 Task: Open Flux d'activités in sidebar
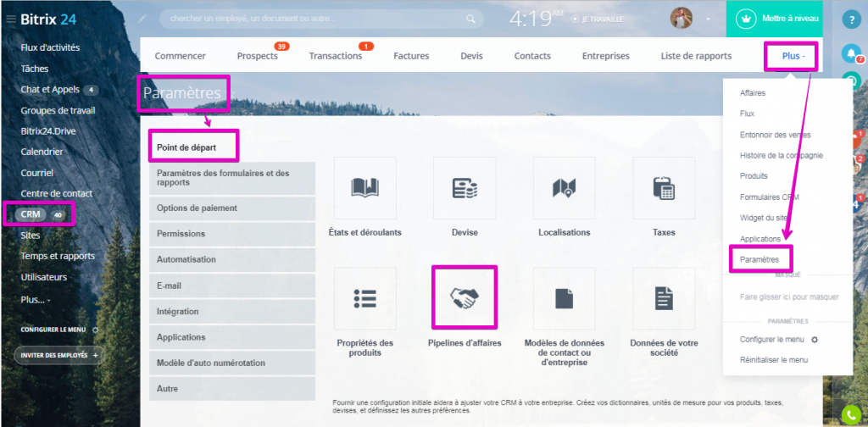pos(50,47)
